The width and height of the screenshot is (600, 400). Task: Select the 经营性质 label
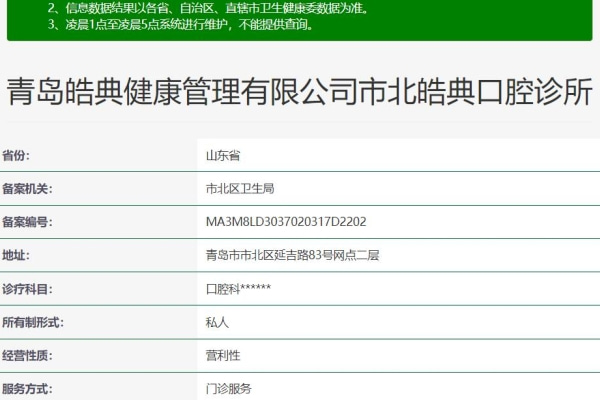(27, 356)
